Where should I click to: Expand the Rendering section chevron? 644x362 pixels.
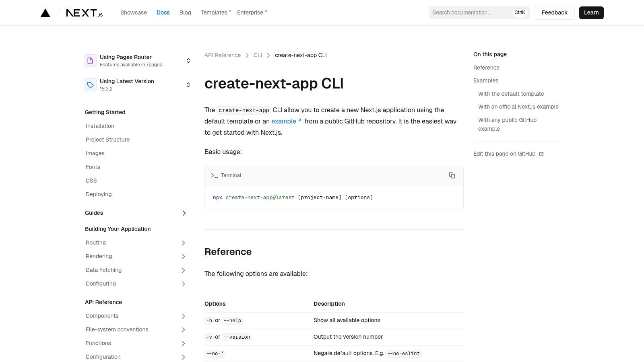coord(184,257)
